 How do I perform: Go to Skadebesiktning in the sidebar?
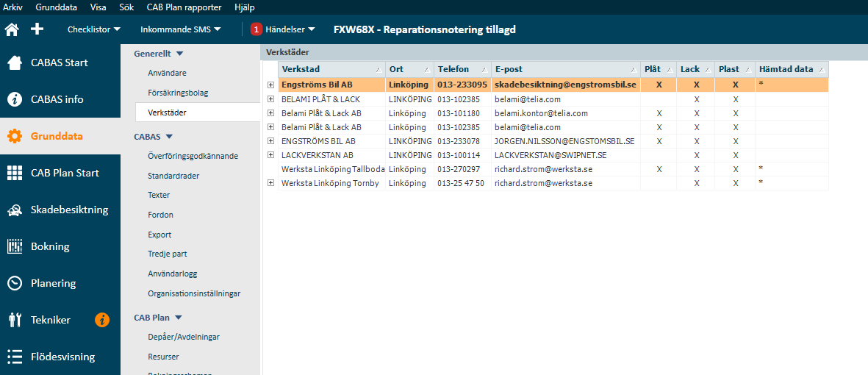pos(69,210)
